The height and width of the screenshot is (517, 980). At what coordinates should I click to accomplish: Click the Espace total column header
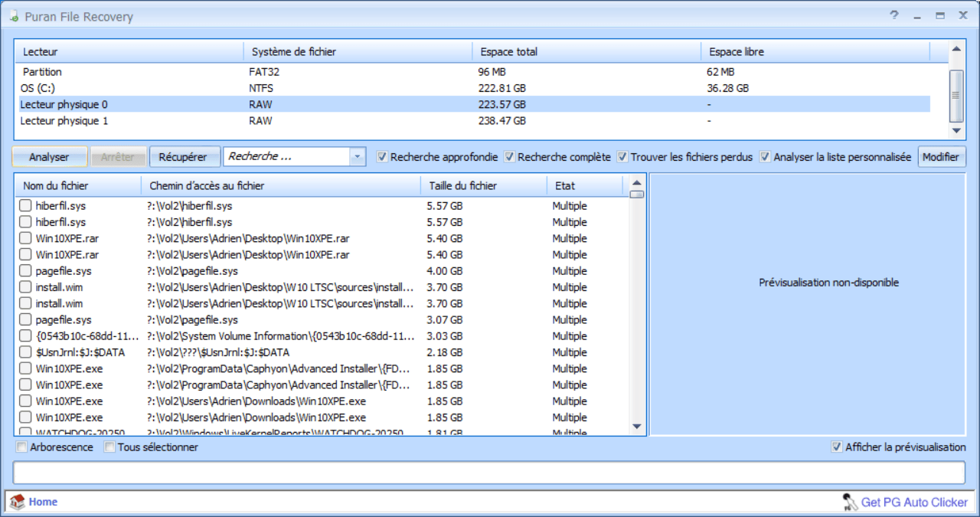[586, 52]
